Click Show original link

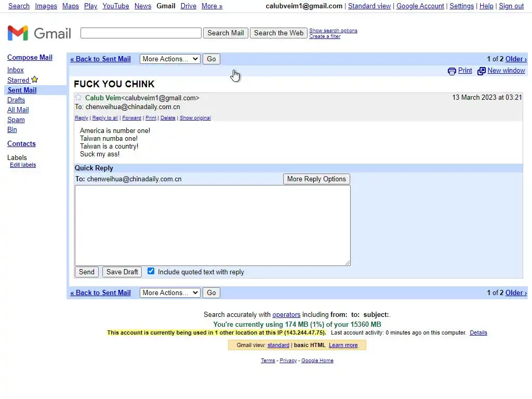195,118
